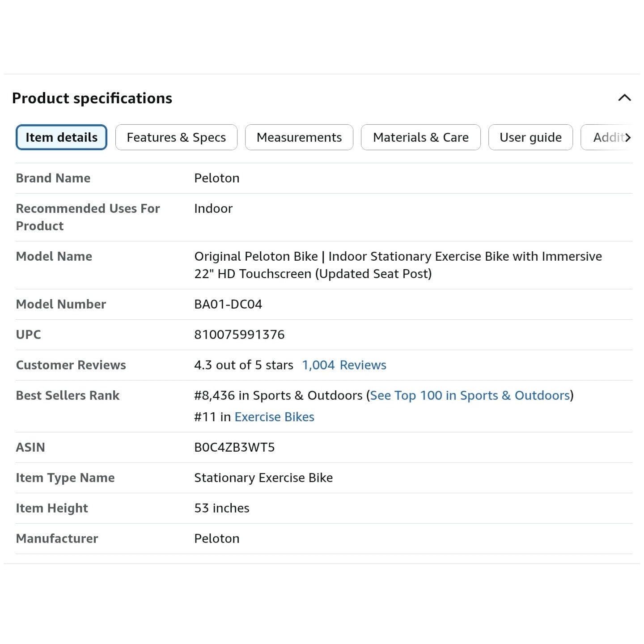Show more tabs with right arrow
644x644 pixels.
(x=628, y=137)
